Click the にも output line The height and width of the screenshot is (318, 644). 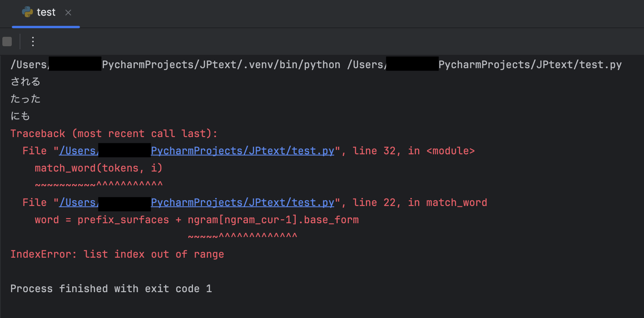click(x=20, y=116)
